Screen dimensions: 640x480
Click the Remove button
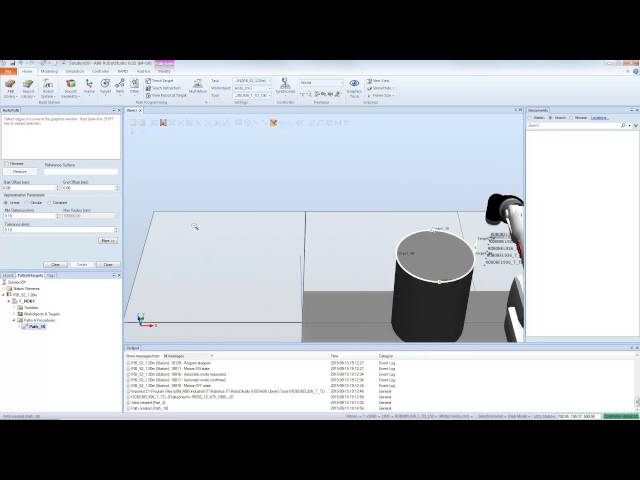20,171
